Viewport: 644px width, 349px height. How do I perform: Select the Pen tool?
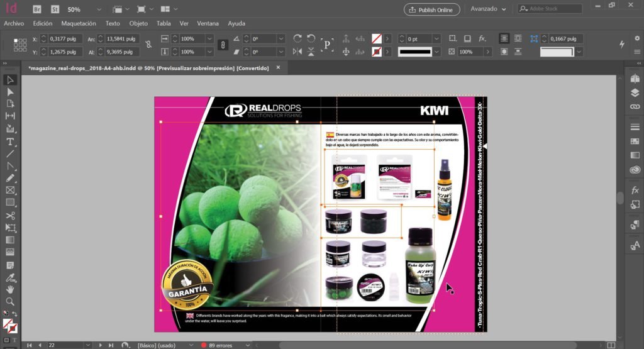10,166
